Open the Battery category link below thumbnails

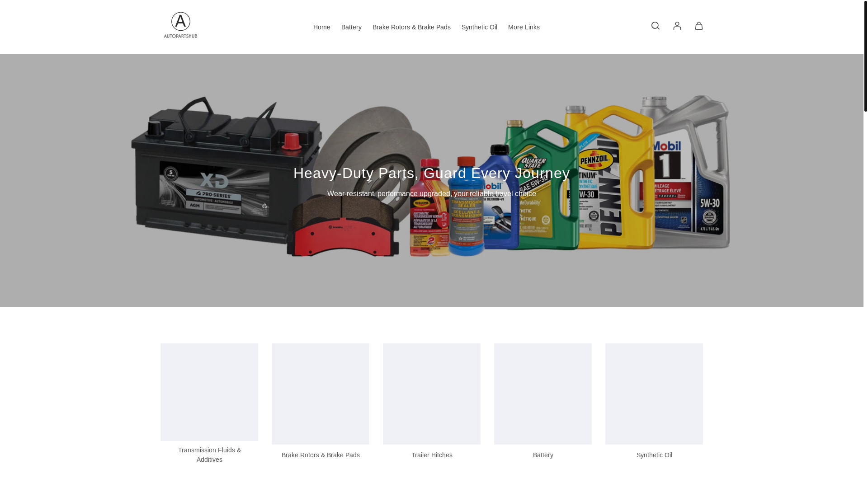click(543, 455)
